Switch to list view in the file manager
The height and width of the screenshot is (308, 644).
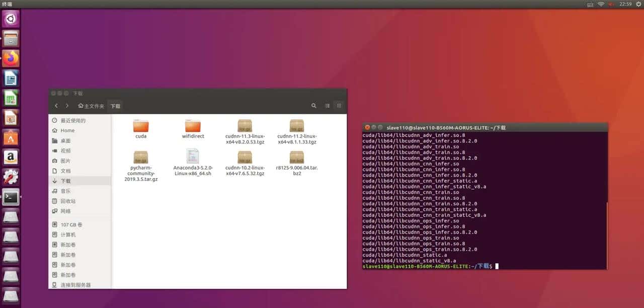327,105
